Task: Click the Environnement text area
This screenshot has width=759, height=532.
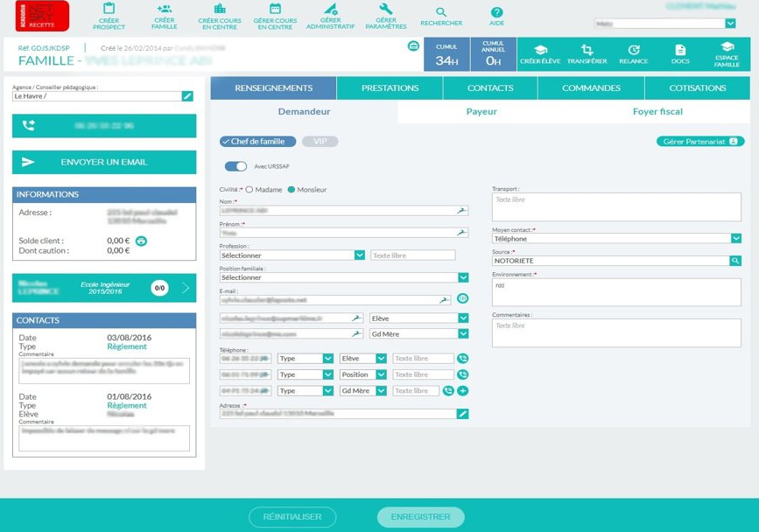Action: (616, 292)
